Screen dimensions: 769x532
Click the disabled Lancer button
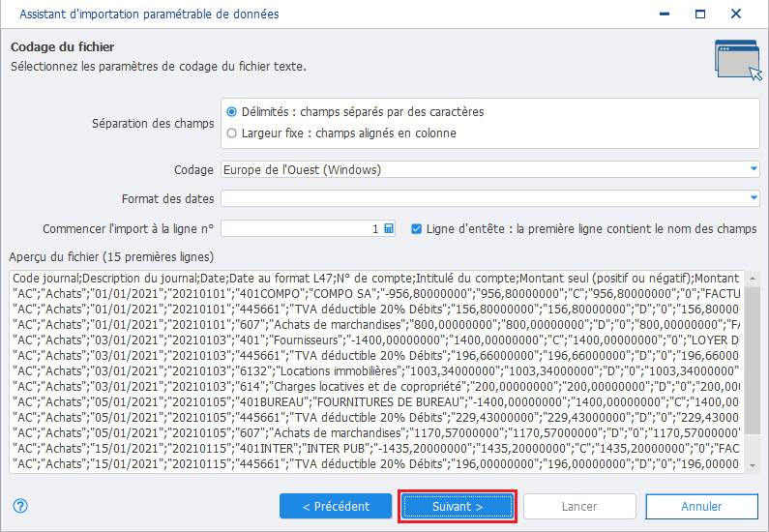(x=579, y=506)
